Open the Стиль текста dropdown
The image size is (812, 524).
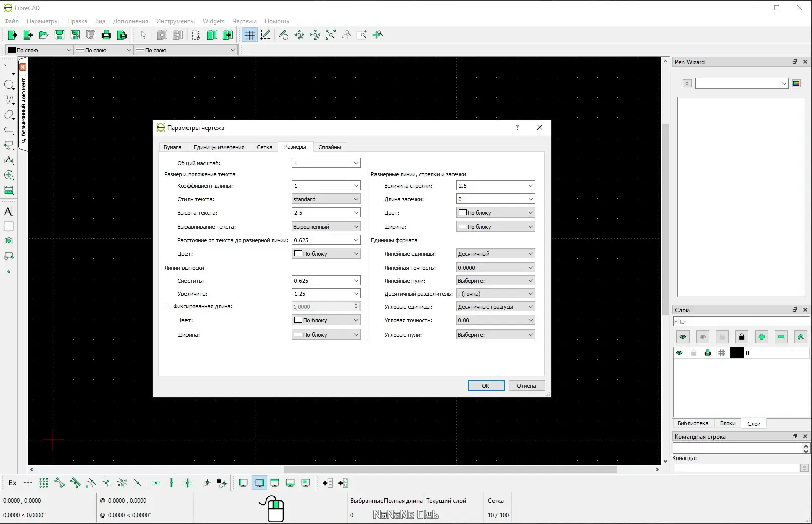click(326, 199)
